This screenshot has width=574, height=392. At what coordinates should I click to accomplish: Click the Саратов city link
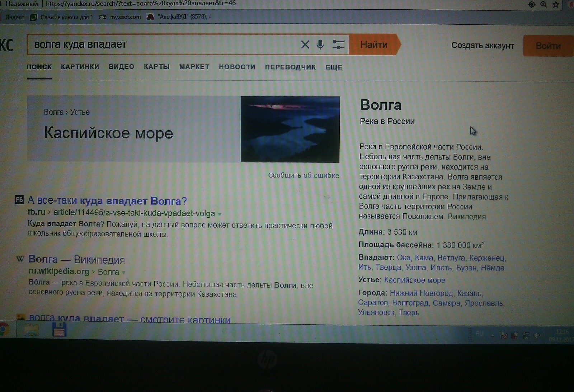point(373,303)
